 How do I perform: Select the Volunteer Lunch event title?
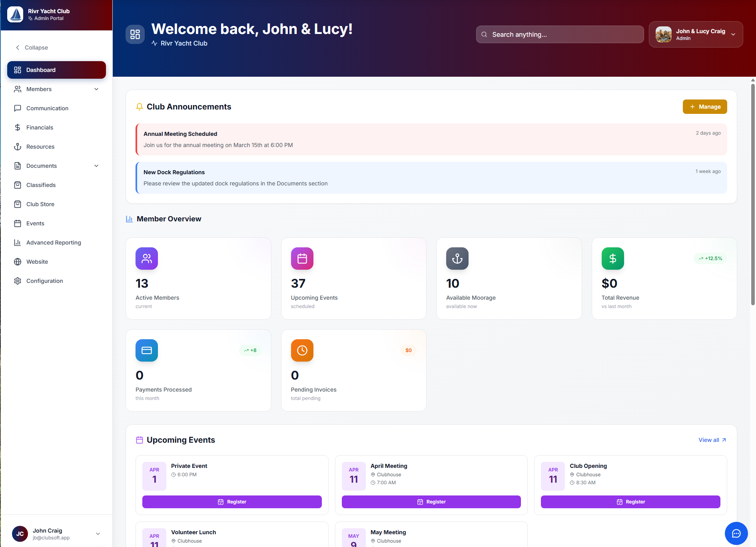(x=193, y=532)
